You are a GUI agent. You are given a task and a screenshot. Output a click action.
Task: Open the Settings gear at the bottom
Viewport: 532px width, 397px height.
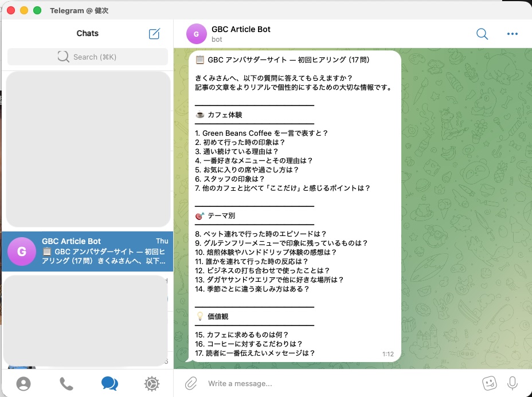tap(152, 384)
